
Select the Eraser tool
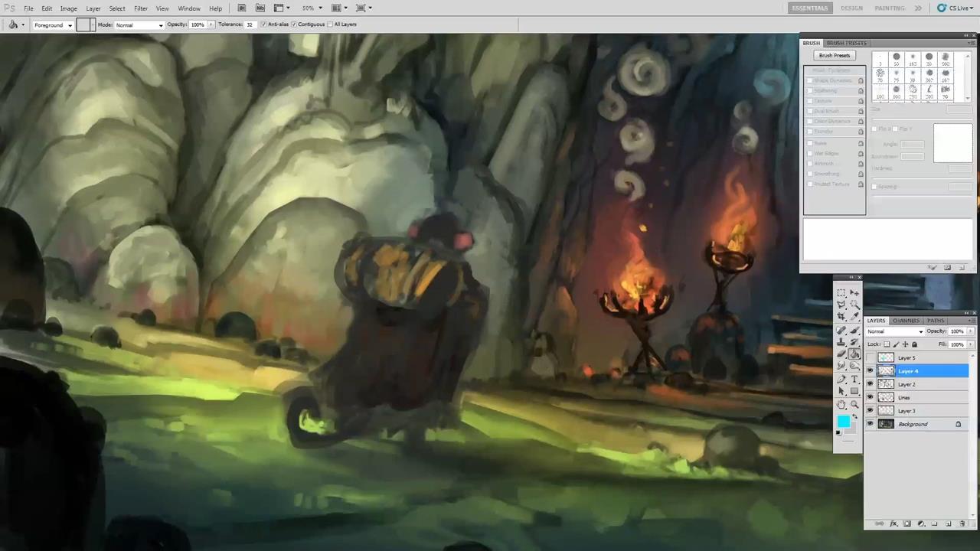coord(841,353)
